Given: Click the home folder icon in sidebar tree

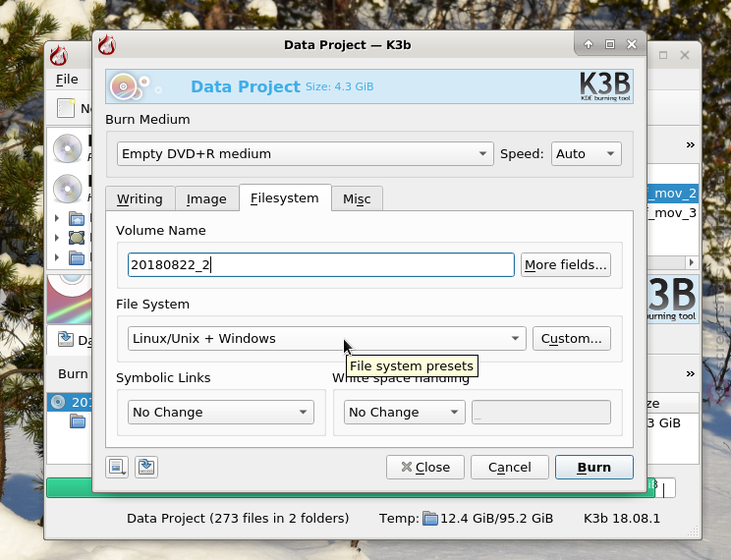Looking at the screenshot, I should pos(77,218).
